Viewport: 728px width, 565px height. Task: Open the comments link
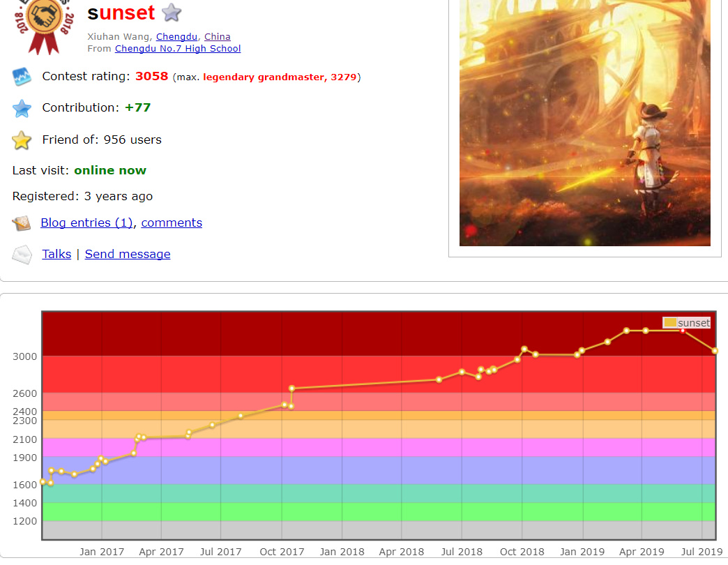pos(172,223)
